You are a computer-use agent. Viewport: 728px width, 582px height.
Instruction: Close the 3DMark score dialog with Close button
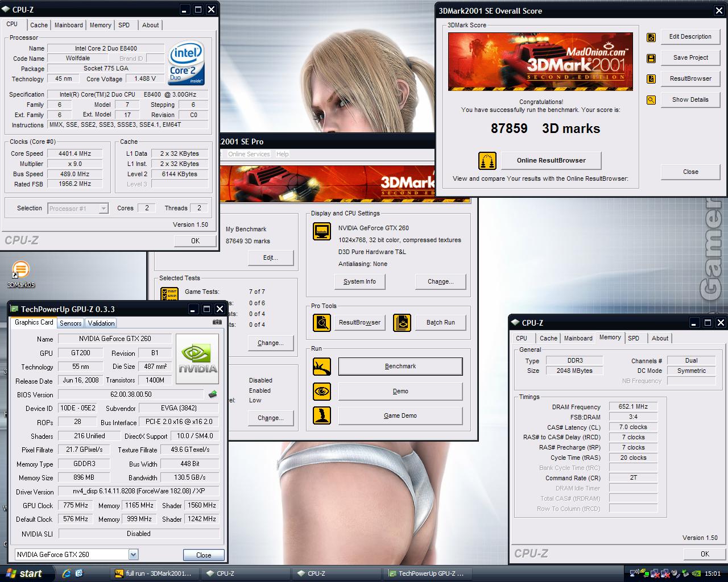tap(690, 172)
